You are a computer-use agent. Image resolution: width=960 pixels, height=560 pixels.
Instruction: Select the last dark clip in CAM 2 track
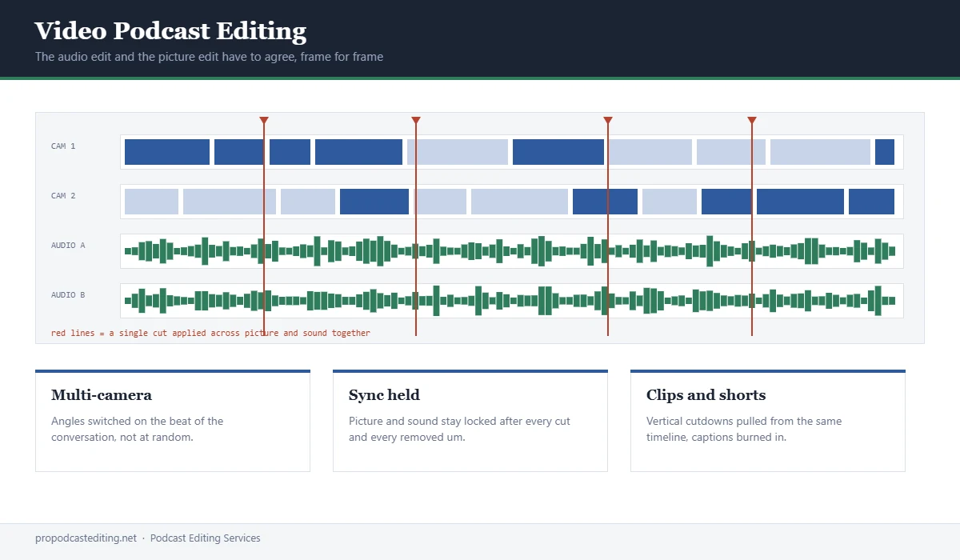point(871,202)
